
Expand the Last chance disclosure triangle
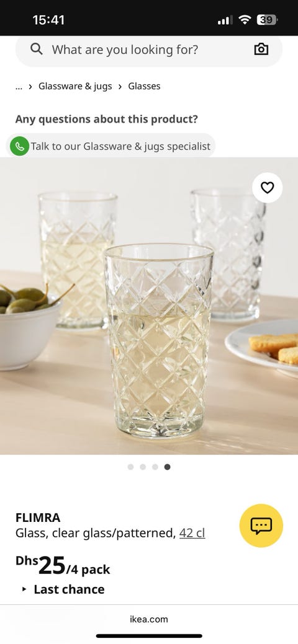tap(24, 589)
